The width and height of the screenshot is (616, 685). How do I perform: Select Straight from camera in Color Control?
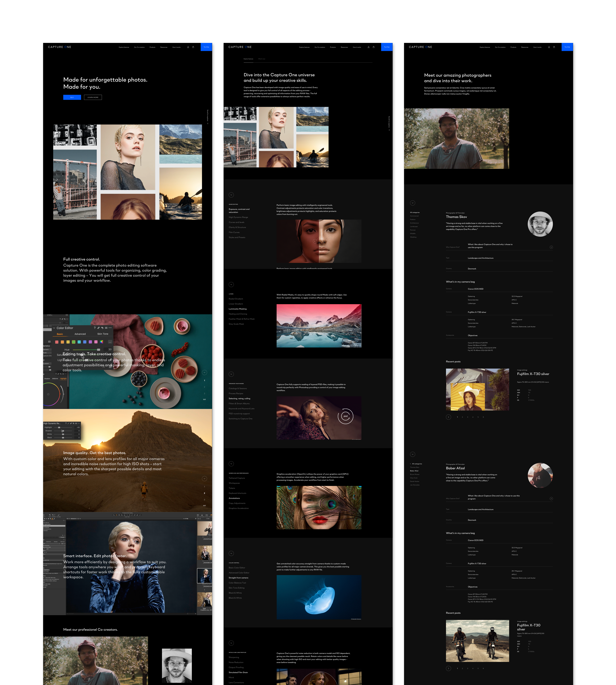(238, 578)
